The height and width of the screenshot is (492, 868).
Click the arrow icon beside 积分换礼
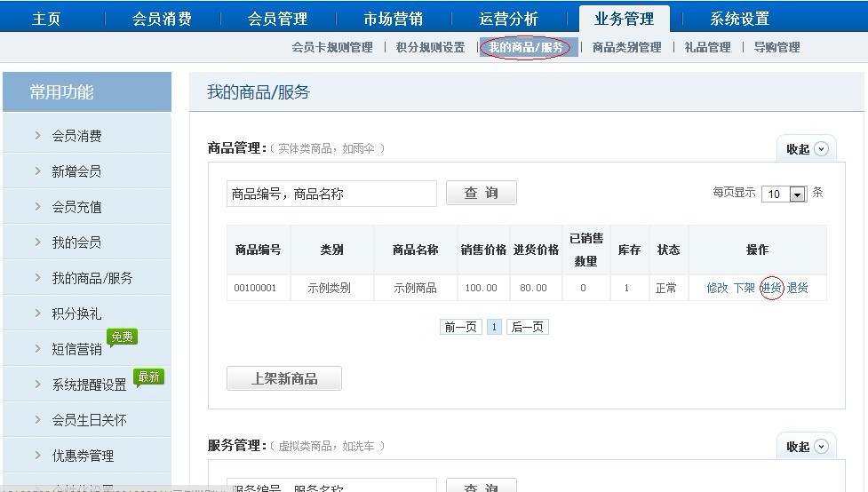coord(37,313)
